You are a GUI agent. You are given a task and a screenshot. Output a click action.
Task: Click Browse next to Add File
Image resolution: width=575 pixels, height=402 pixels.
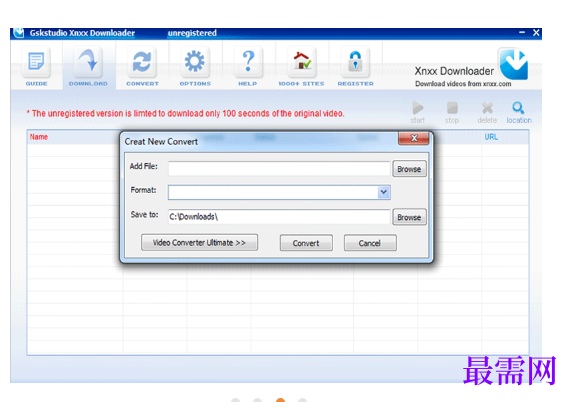pos(409,169)
